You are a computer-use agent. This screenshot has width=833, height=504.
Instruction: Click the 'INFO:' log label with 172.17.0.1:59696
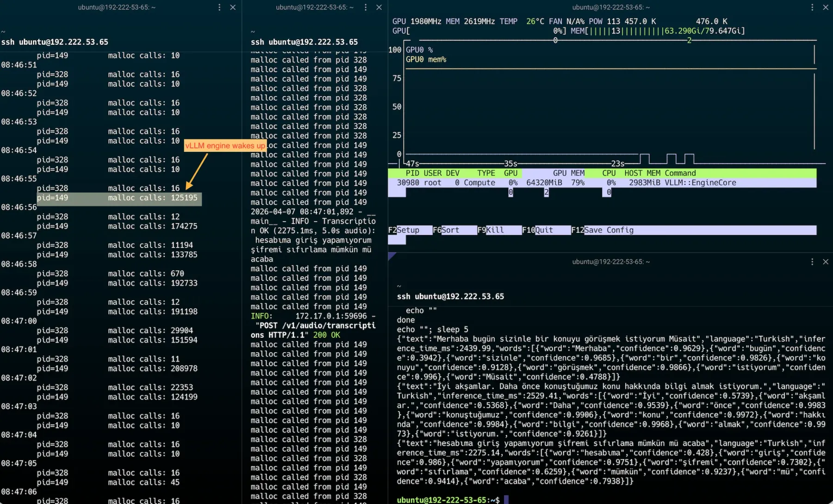pos(261,316)
